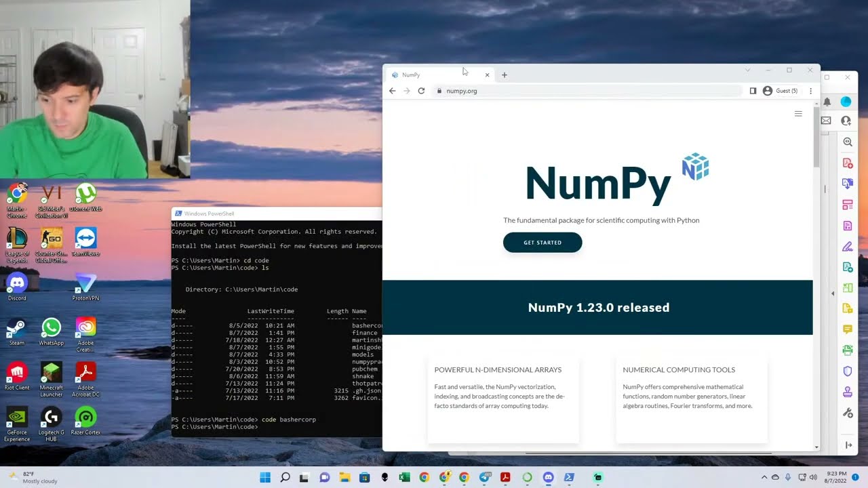Viewport: 868px width, 488px height.
Task: Launch ProtonVPN from the desktop
Action: coord(85,287)
